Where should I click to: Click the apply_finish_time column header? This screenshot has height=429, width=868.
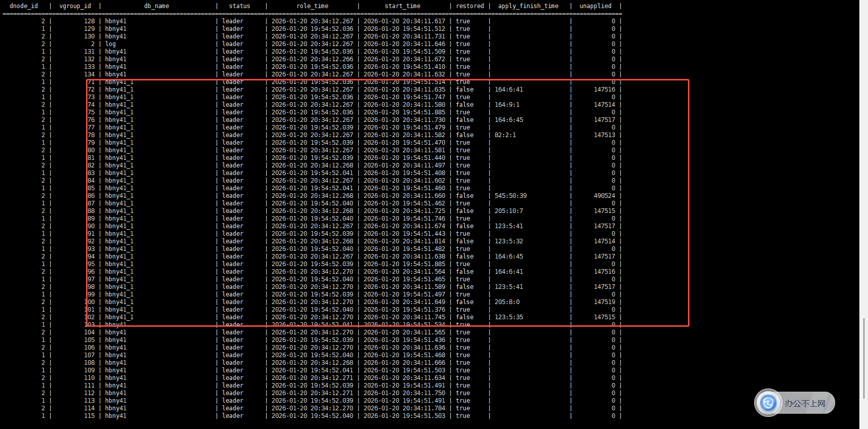528,6
